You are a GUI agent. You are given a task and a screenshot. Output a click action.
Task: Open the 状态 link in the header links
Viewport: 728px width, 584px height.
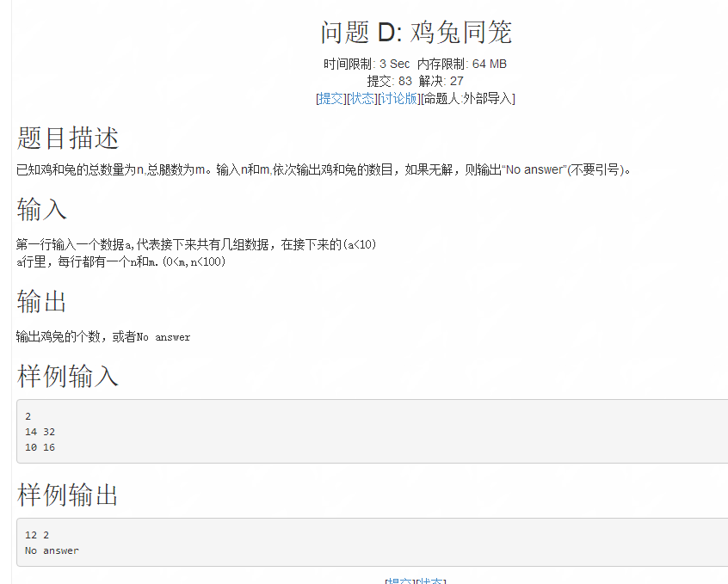pos(361,98)
